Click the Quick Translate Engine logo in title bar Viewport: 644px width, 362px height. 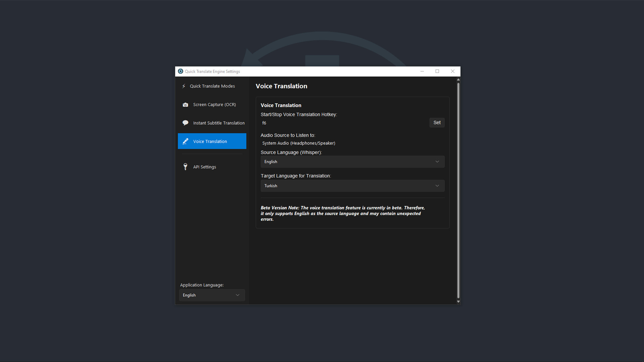[x=180, y=71]
